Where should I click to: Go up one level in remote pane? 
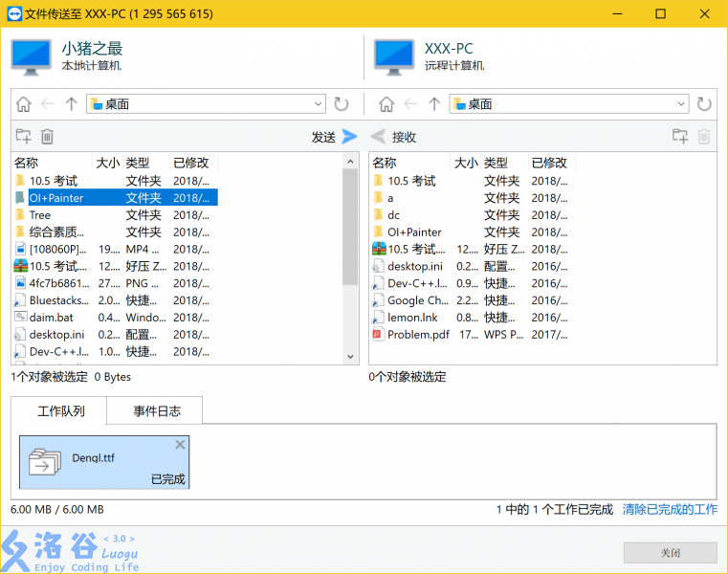tap(434, 104)
